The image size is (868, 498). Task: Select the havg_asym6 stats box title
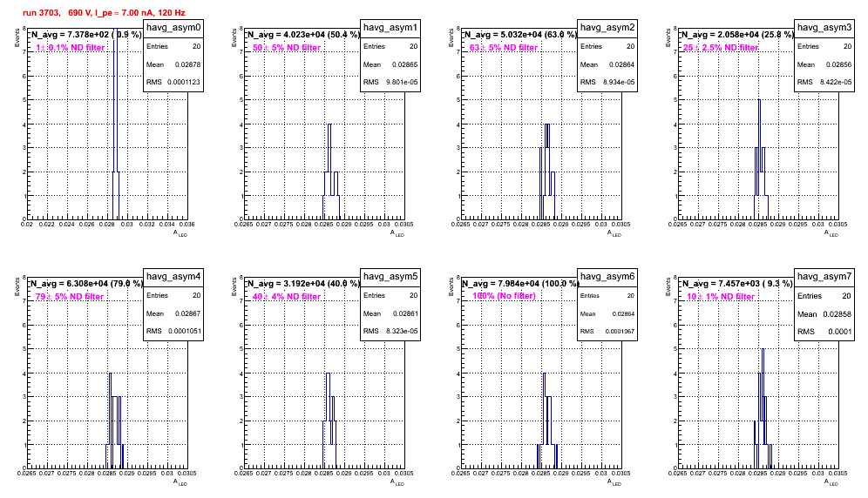(x=607, y=277)
